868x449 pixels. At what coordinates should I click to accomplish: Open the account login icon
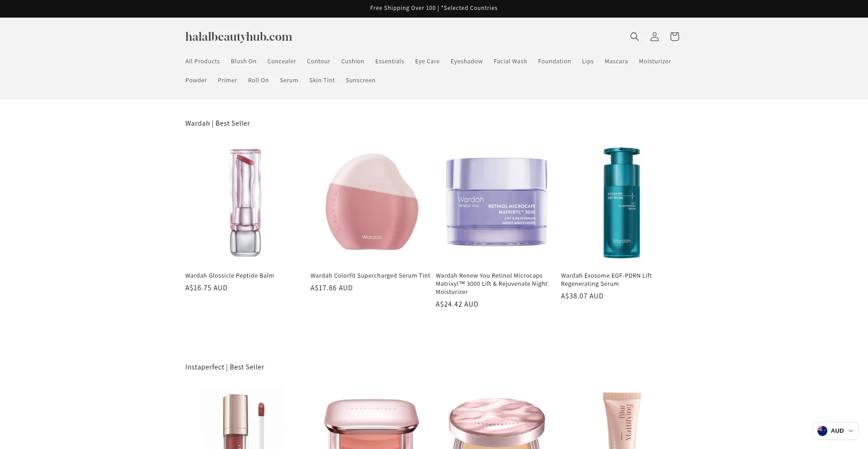654,37
